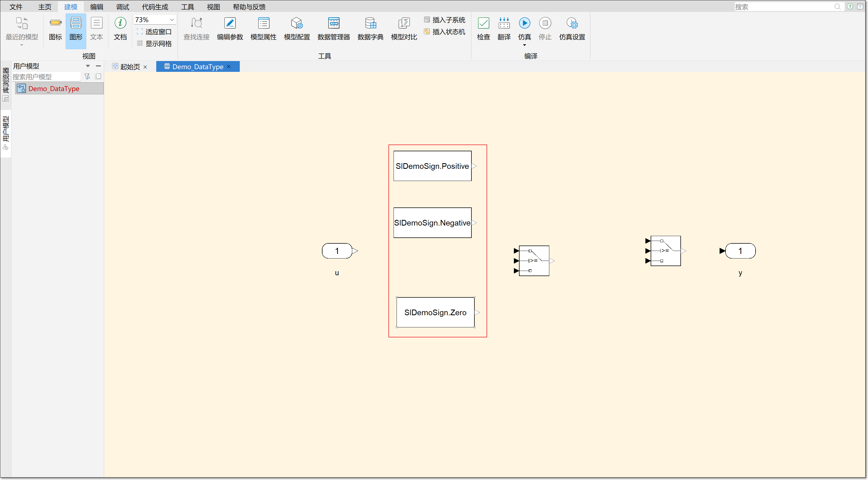Open the 最近的模型 recent models button
This screenshot has height=480, width=868.
(x=22, y=31)
